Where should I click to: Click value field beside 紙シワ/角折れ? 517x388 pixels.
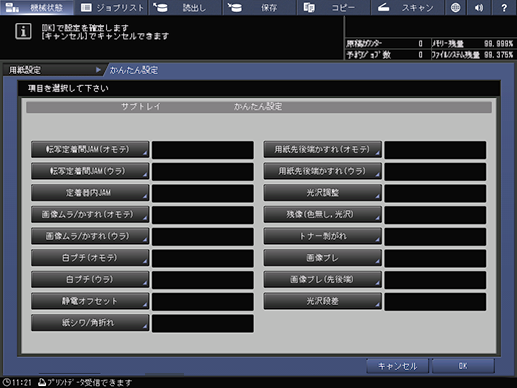(203, 323)
